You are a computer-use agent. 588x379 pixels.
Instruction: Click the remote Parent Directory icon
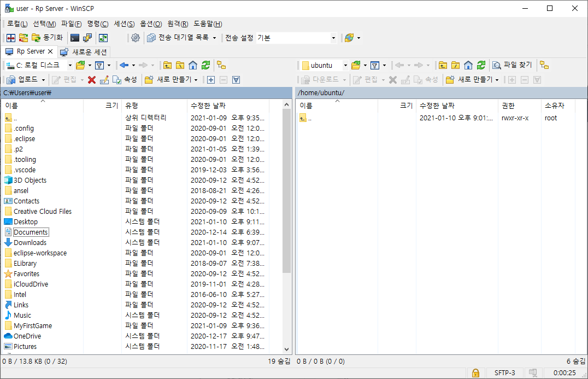[443, 65]
